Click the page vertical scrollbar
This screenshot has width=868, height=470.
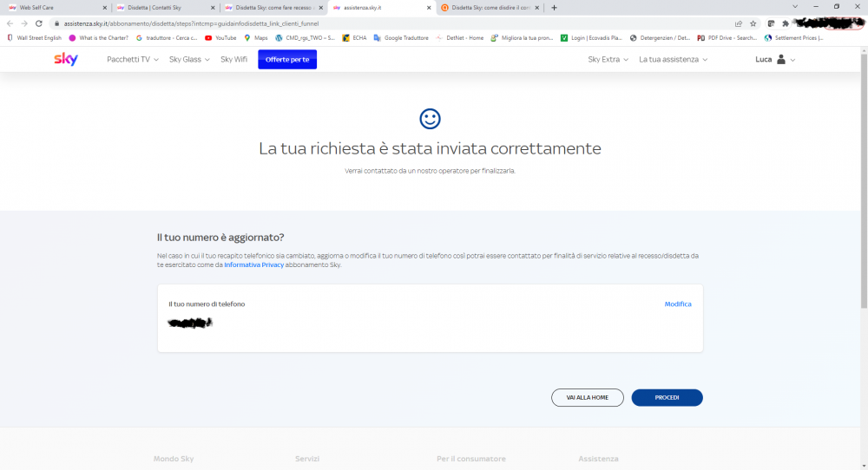864,182
